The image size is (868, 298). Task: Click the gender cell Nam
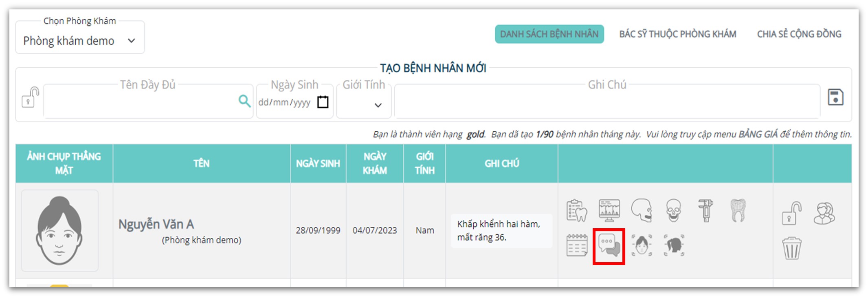point(425,230)
